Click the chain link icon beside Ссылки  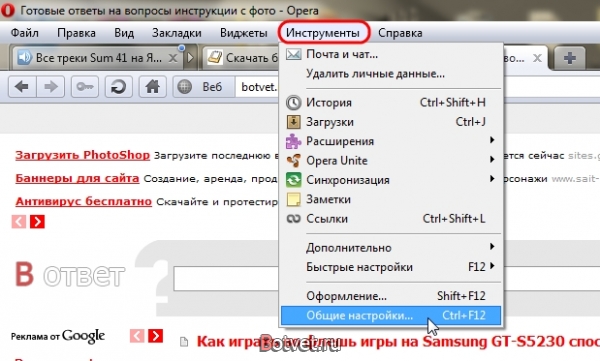(293, 219)
